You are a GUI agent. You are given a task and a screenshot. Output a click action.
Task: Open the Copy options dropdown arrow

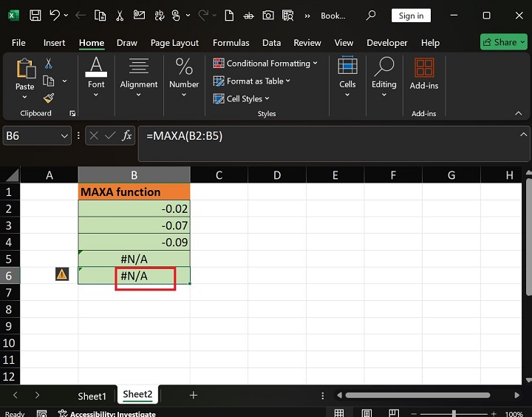point(64,81)
